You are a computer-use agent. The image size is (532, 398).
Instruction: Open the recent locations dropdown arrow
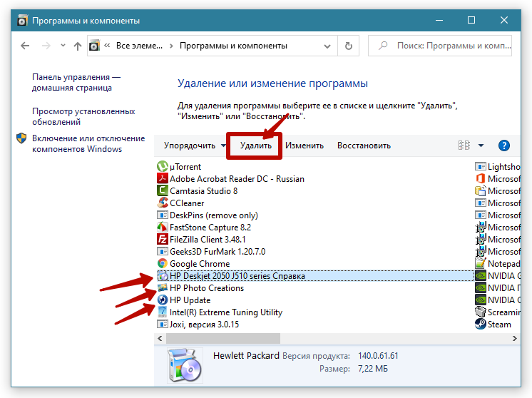(63, 45)
